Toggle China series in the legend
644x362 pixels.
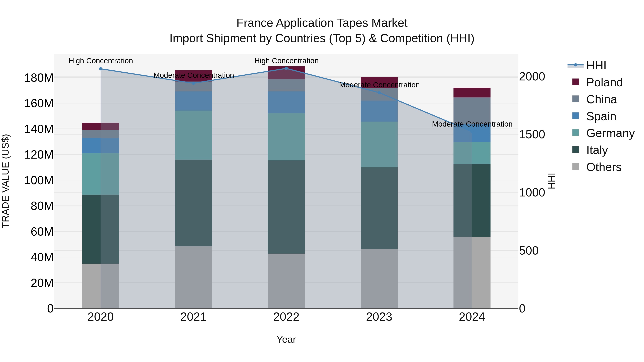594,99
